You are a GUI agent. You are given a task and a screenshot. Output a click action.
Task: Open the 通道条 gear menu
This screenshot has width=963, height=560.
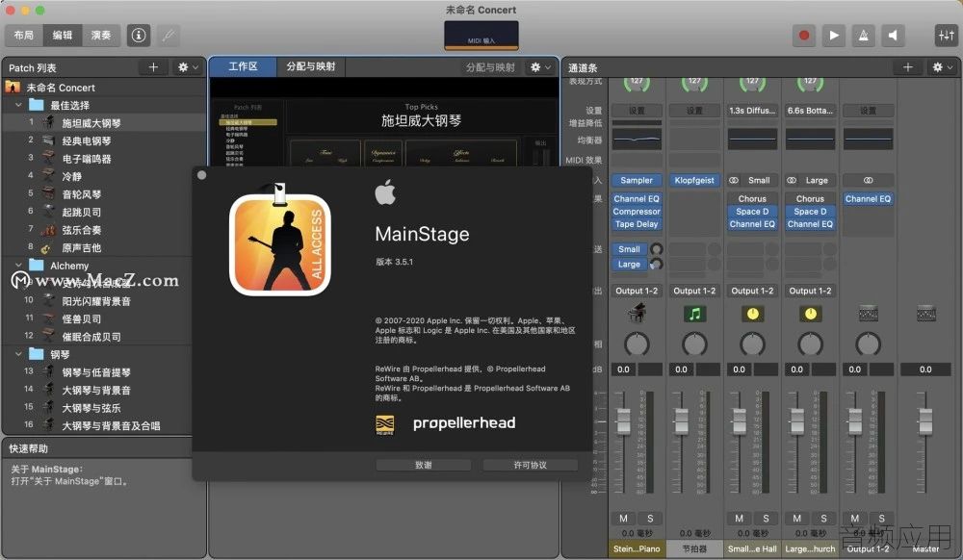[942, 67]
